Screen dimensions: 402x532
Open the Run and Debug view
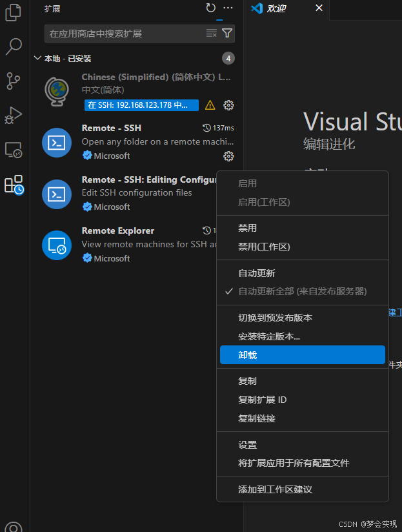(14, 115)
